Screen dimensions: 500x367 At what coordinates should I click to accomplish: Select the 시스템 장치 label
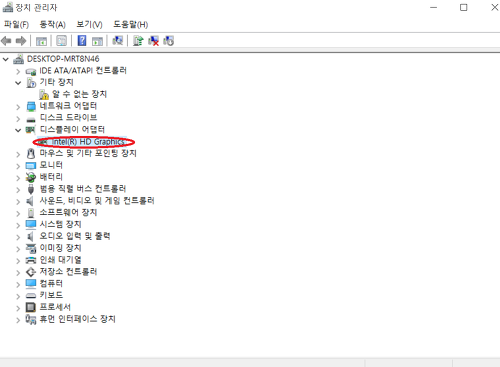[x=60, y=224]
